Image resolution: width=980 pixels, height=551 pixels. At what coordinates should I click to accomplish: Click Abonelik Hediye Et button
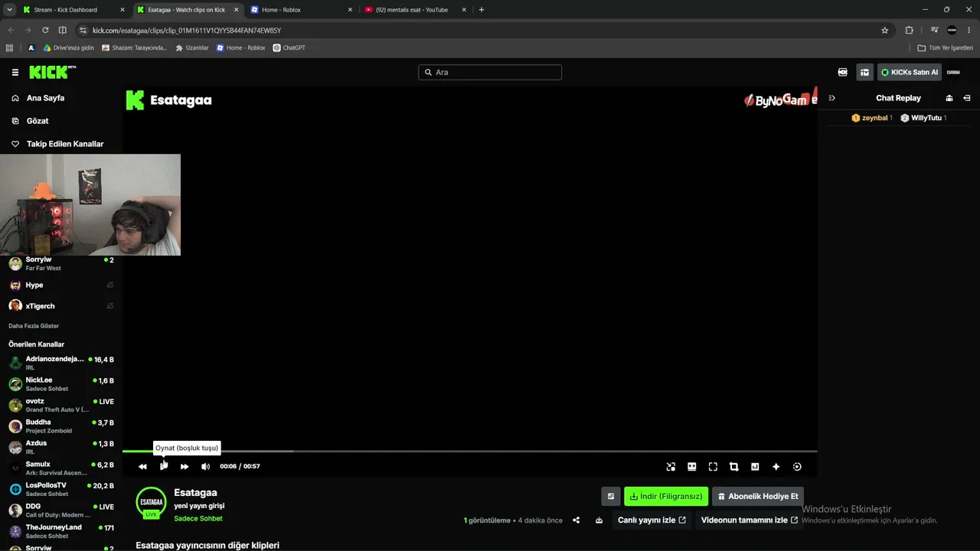point(758,497)
